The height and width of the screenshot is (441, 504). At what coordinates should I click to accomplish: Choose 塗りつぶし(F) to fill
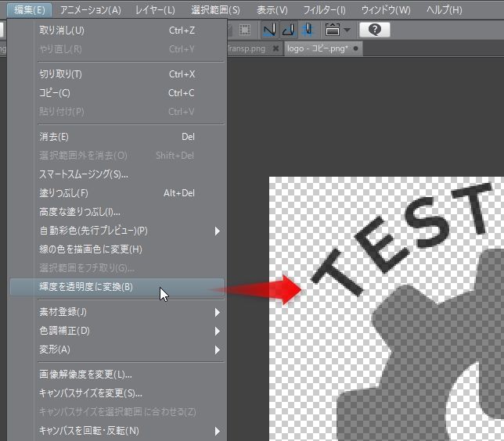tap(117, 192)
